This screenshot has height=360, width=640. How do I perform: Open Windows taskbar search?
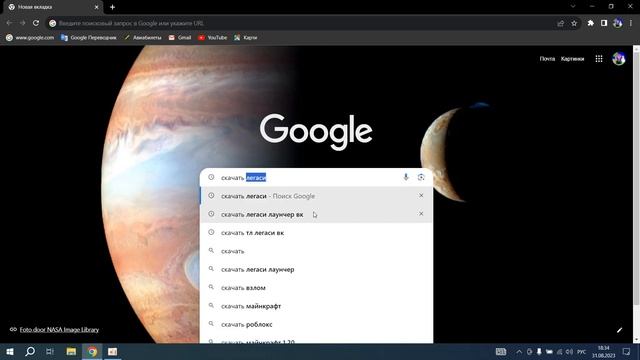click(30, 351)
